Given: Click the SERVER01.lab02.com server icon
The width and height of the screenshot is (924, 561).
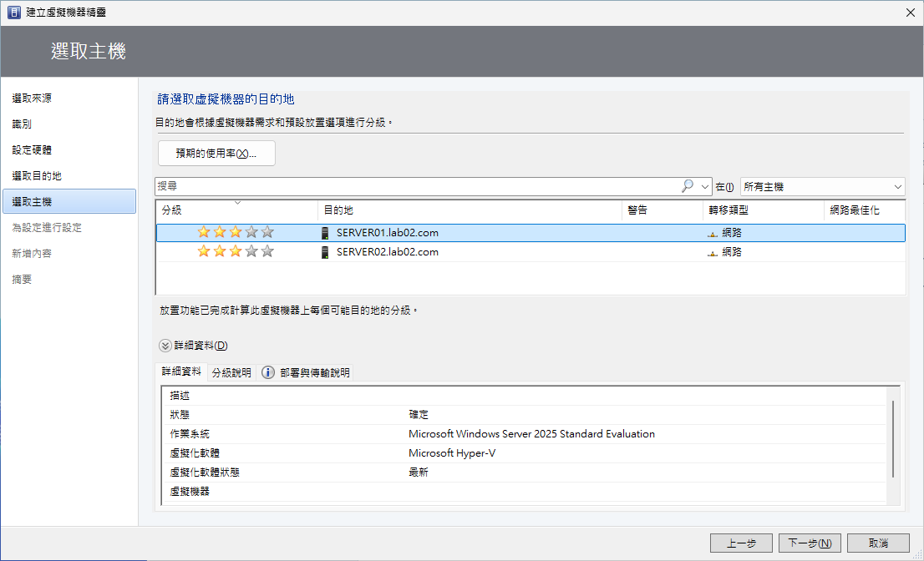Looking at the screenshot, I should pyautogui.click(x=325, y=233).
